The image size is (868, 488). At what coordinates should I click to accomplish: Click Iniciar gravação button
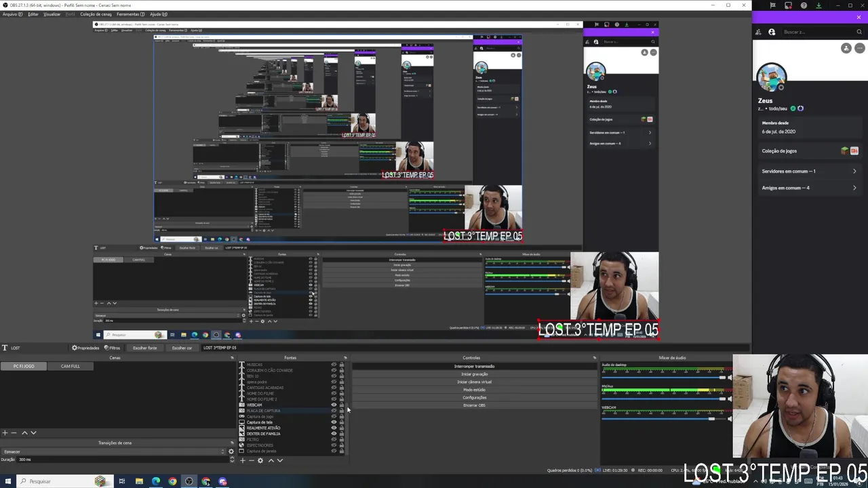474,374
